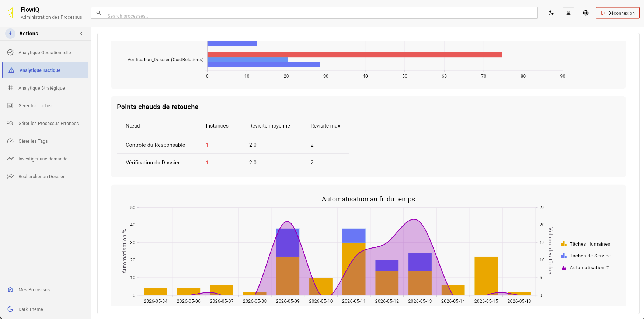Collapse the Actions sidebar with chevron
The height and width of the screenshot is (319, 644).
81,34
